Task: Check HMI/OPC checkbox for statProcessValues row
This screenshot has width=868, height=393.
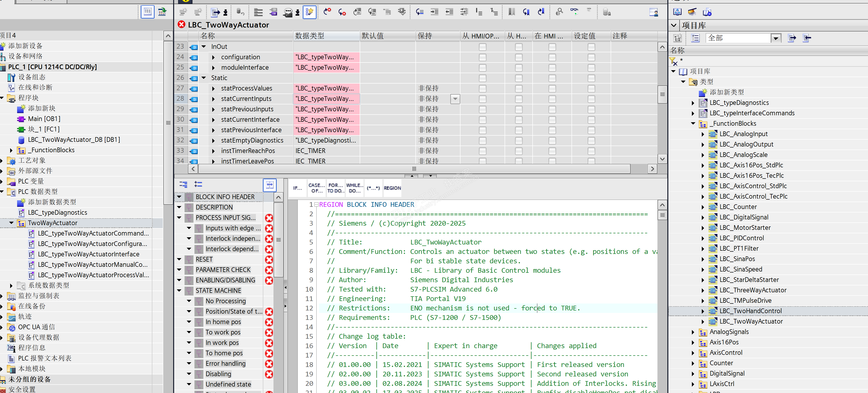Action: click(482, 88)
